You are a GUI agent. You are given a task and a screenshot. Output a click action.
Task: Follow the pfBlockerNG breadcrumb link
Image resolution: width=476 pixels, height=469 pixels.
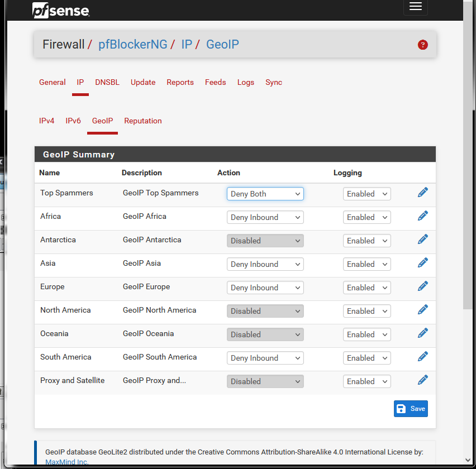tap(132, 44)
